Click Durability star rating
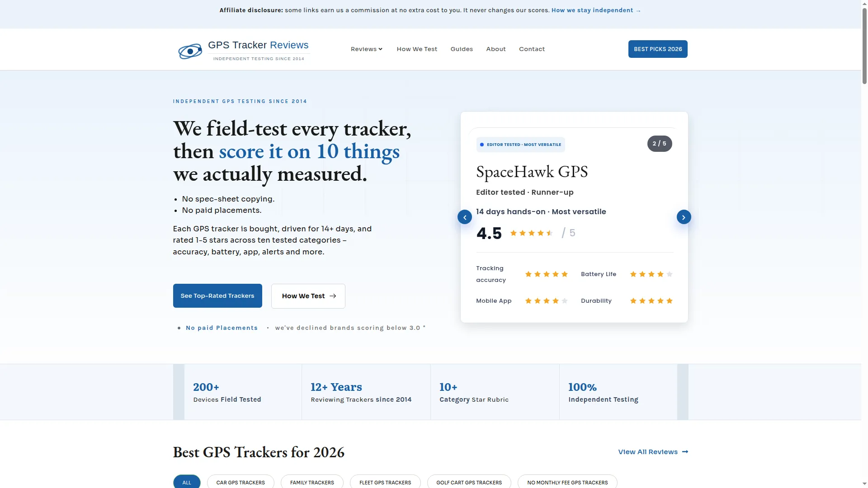This screenshot has width=868, height=488. 651,301
